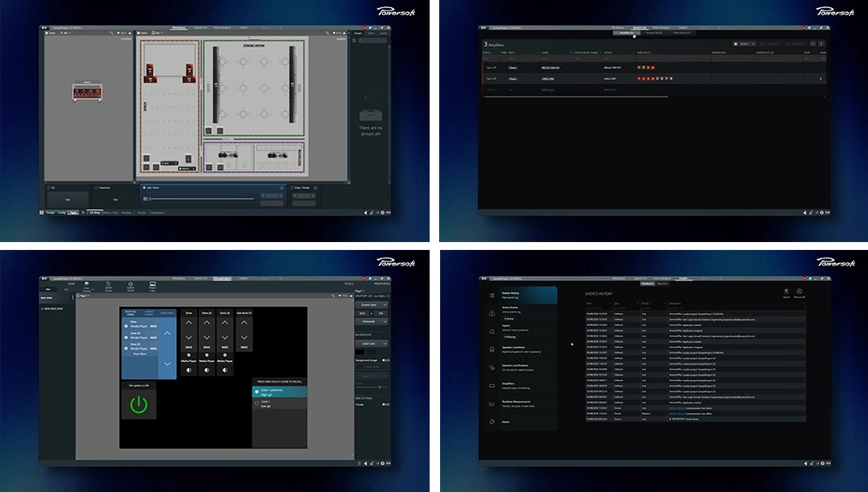
Task: Open Page 1 dropdown above Views Designer canvas
Action: [84, 296]
